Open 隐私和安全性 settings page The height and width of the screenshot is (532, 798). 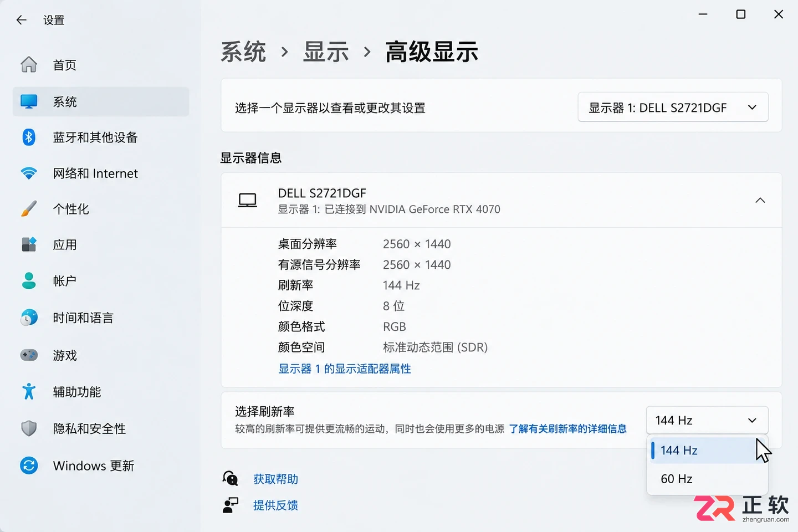tap(101, 428)
